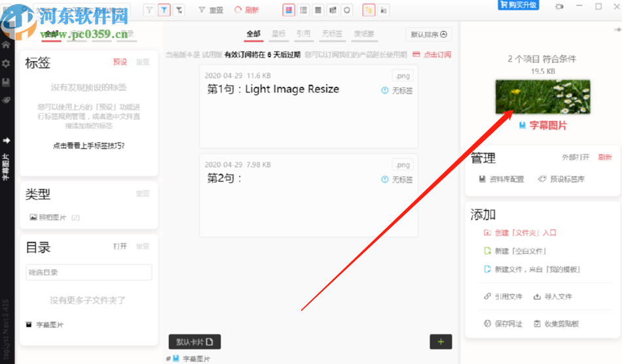Save a URL with 保存网址
622x364 pixels.
tap(503, 324)
